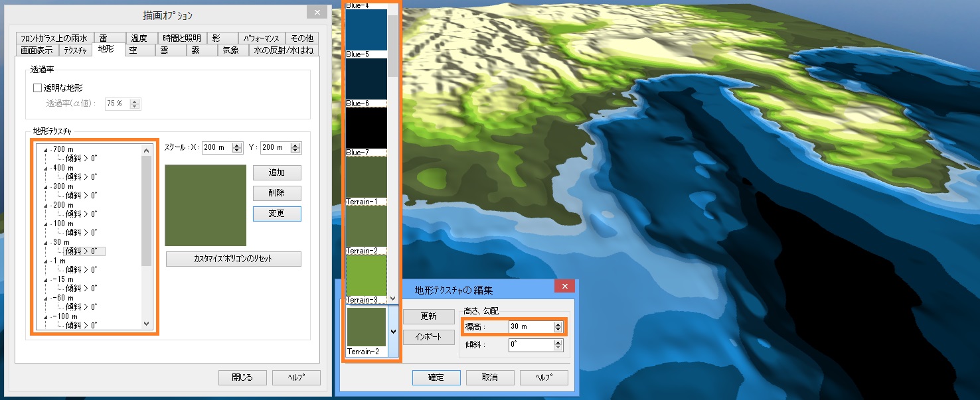Collapse the 100 m tree node
Viewport: 980px width, 400px height.
[46, 224]
